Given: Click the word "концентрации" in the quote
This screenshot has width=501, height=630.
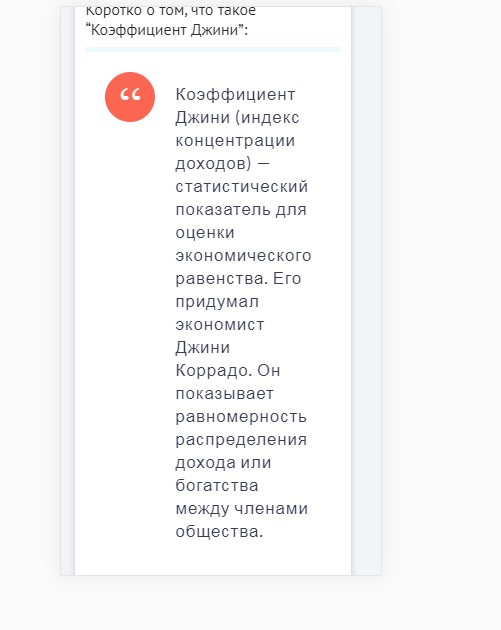Looking at the screenshot, I should click(235, 141).
